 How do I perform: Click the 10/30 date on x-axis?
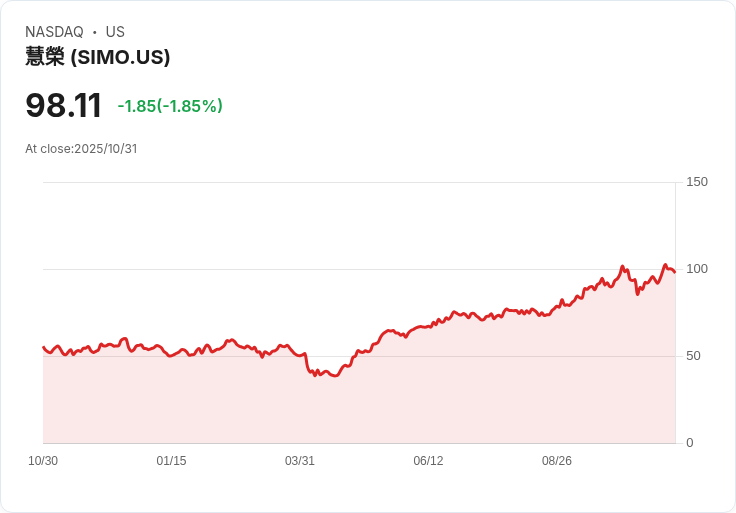[43, 461]
